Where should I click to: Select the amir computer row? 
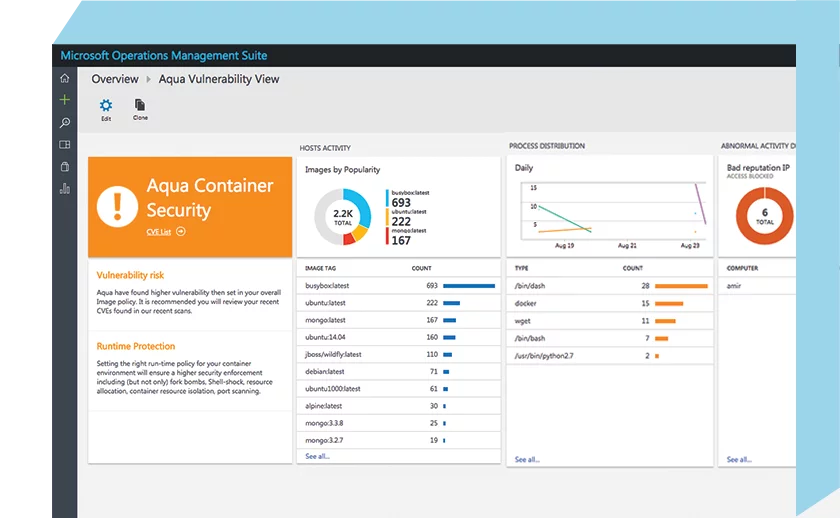tap(757, 286)
